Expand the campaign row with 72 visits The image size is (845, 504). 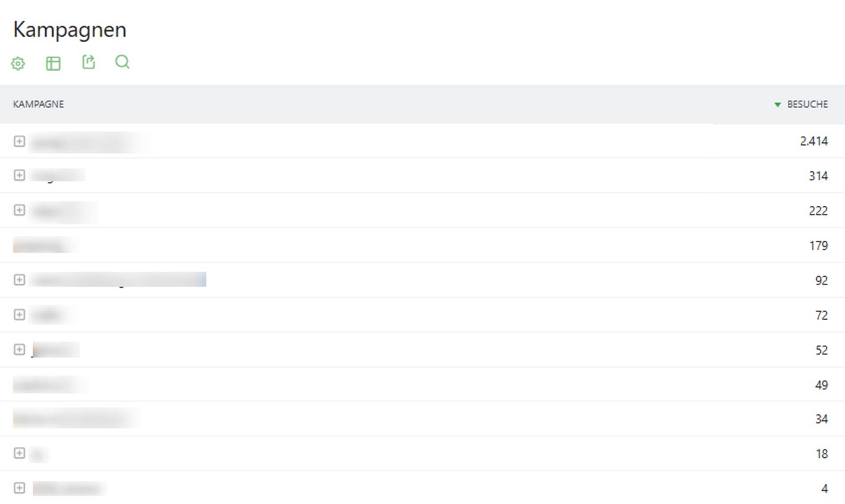pyautogui.click(x=19, y=314)
